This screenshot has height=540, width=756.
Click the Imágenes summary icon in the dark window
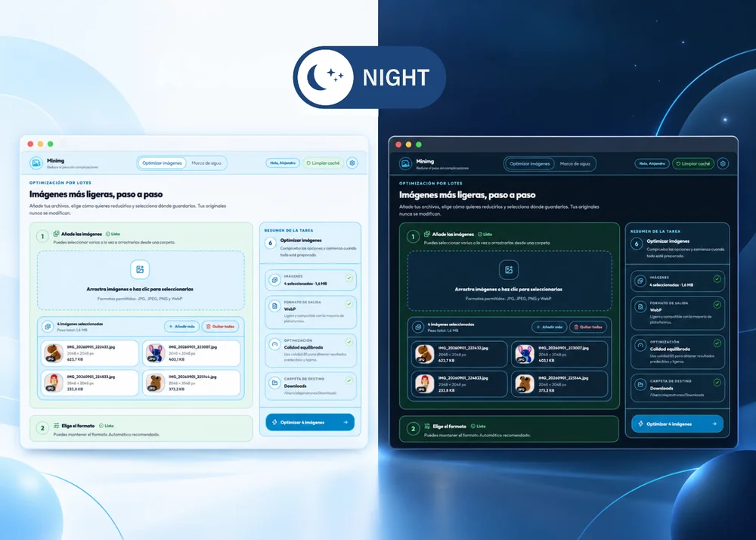[x=640, y=281]
